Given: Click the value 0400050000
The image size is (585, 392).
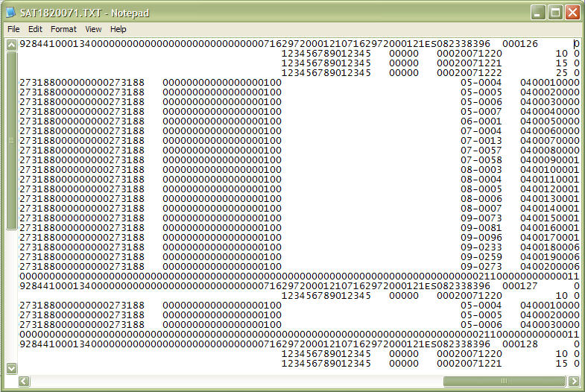Looking at the screenshot, I should (x=550, y=121).
